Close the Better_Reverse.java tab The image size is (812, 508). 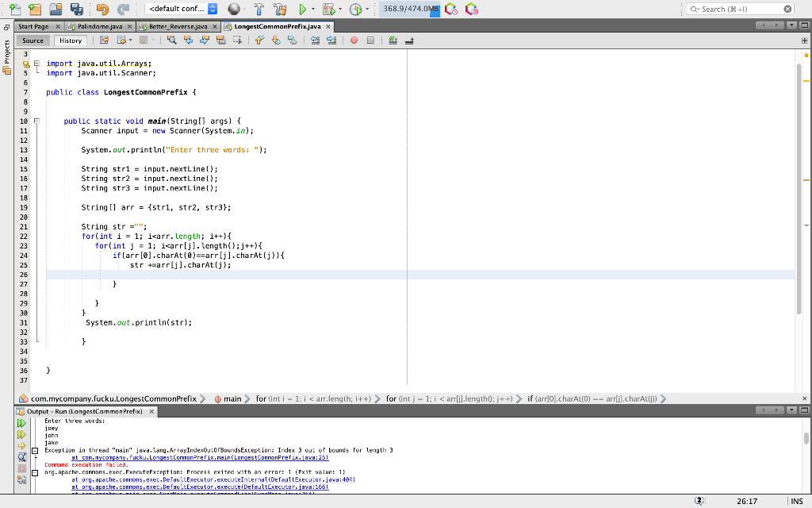214,26
